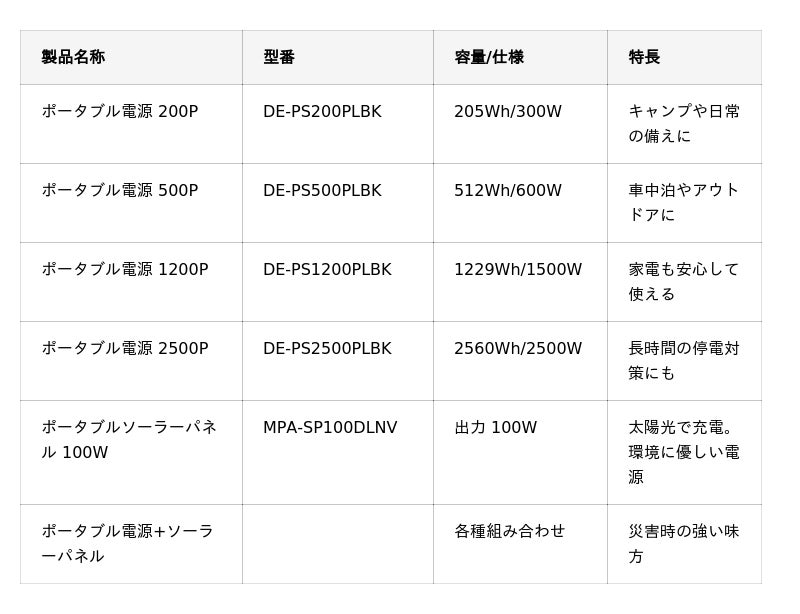
Task: Click the ポータブル電源 2500P product name
Action: (x=125, y=349)
